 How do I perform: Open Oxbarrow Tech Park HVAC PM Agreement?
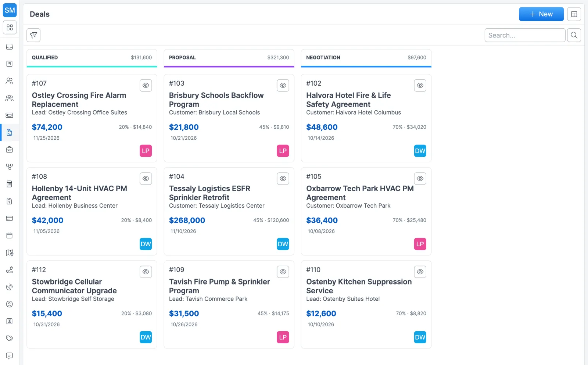point(360,193)
